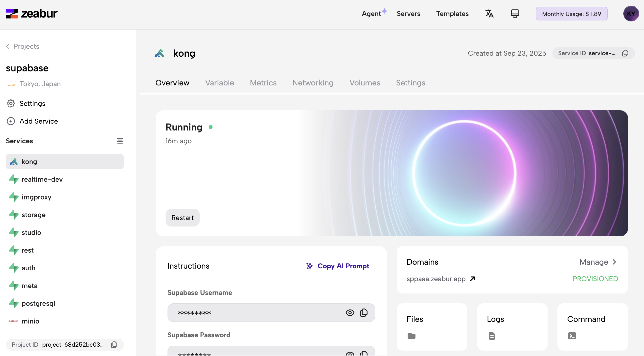
Task: Toggle the Services list view menu
Action: tap(120, 141)
